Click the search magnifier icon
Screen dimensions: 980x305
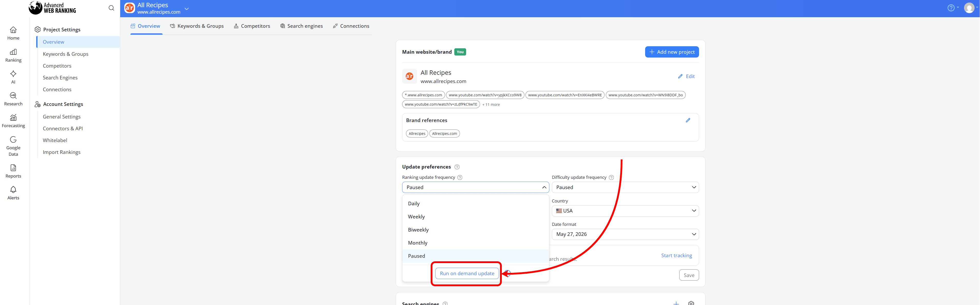pyautogui.click(x=111, y=8)
